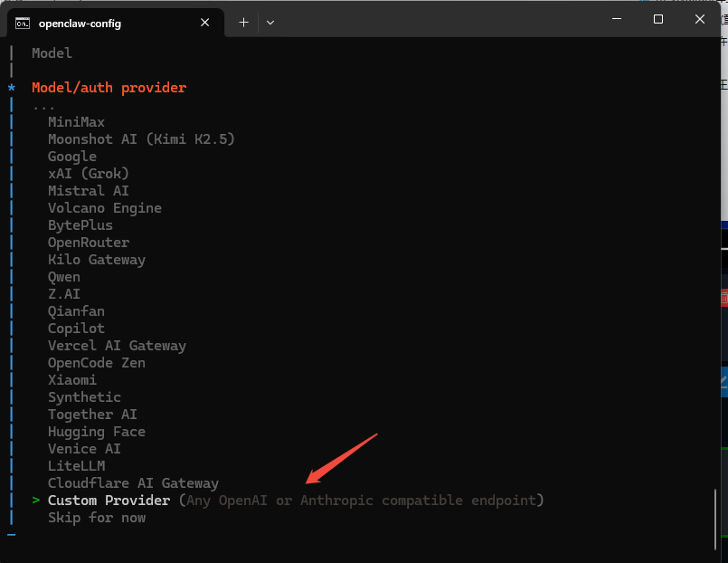
Task: Maximize the terminal window
Action: pyautogui.click(x=657, y=19)
